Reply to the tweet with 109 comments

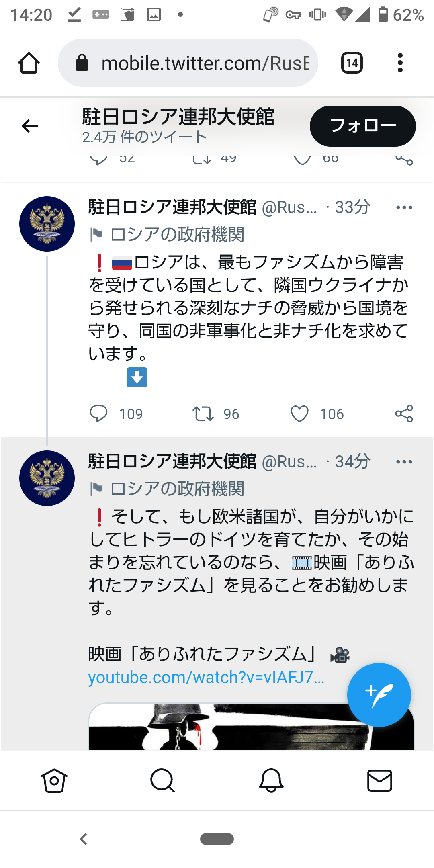point(98,414)
